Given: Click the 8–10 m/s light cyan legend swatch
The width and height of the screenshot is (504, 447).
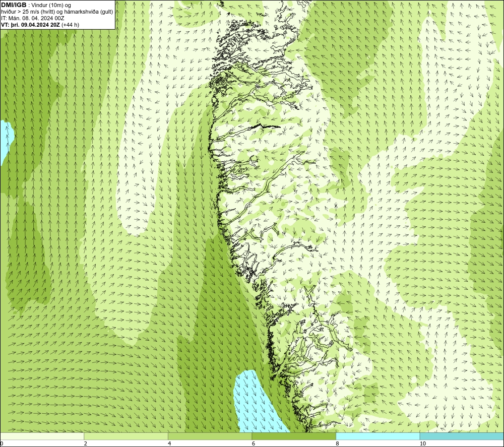Looking at the screenshot, I should point(377,436).
